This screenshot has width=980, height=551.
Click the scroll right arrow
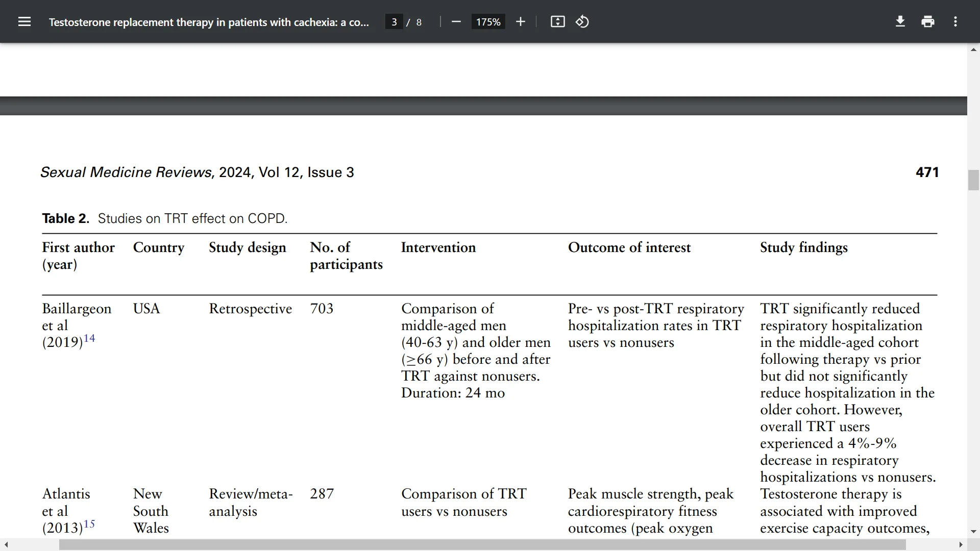(x=961, y=545)
